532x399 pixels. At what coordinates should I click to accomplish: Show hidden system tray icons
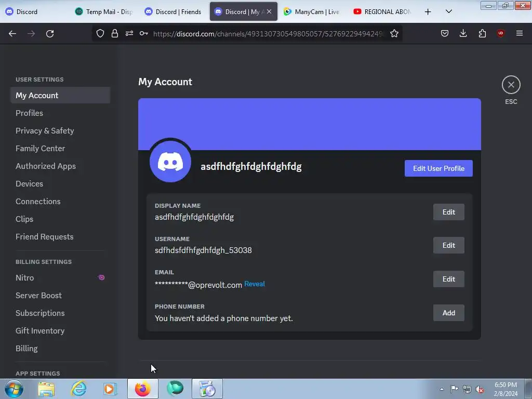442,389
